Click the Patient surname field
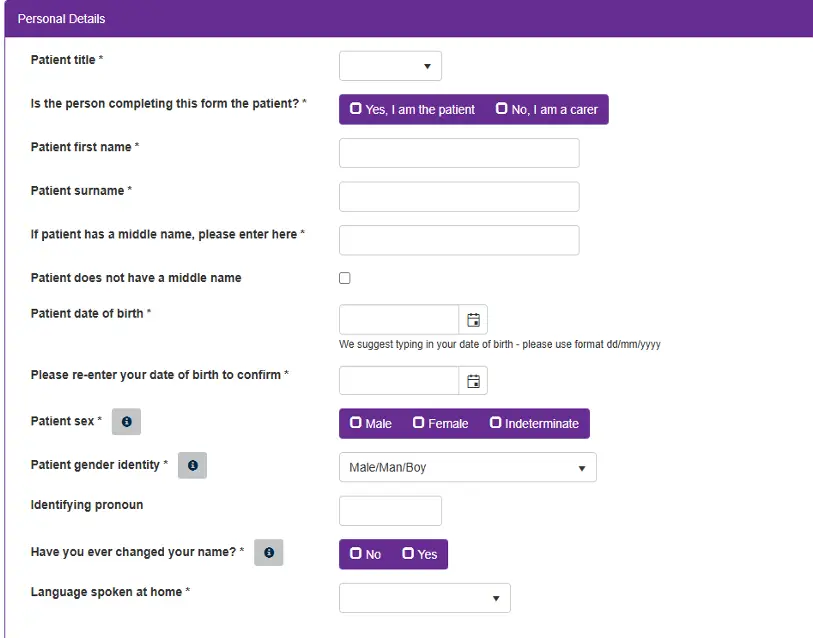The width and height of the screenshot is (814, 638). click(x=458, y=196)
